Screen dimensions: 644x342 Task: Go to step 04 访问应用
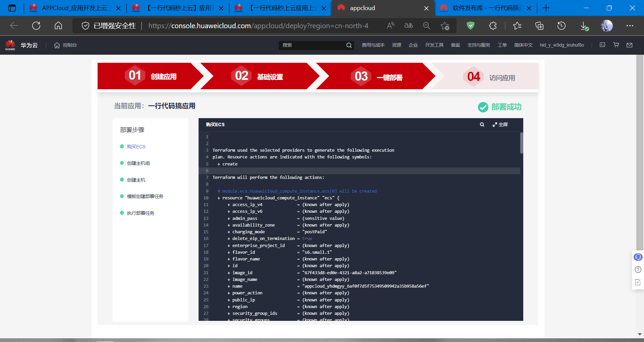coord(486,76)
